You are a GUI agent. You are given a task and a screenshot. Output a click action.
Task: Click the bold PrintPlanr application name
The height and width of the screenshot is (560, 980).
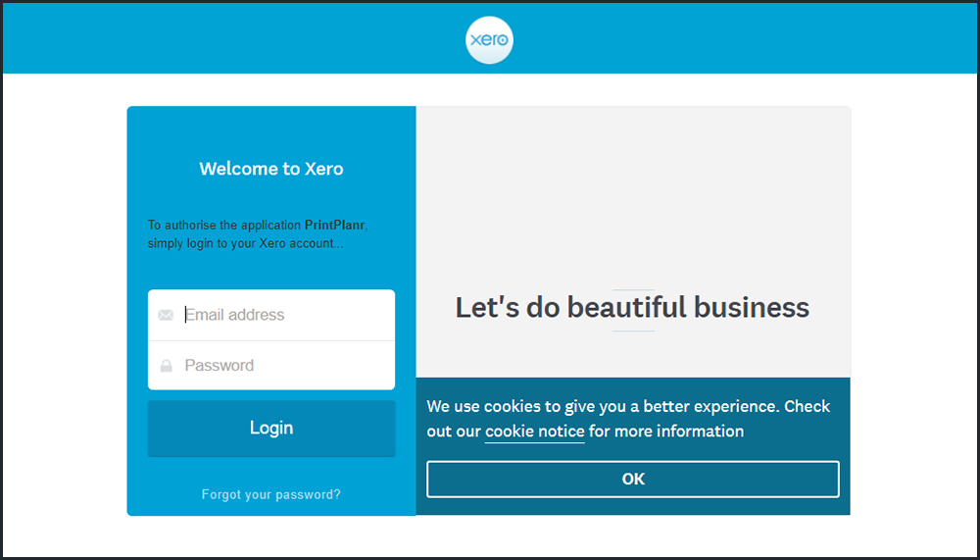(335, 225)
